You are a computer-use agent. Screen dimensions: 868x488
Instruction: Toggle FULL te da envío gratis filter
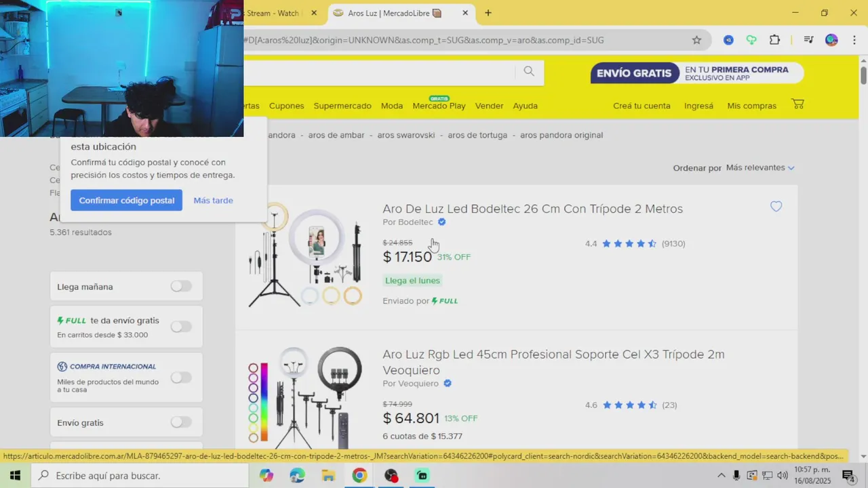(x=181, y=327)
